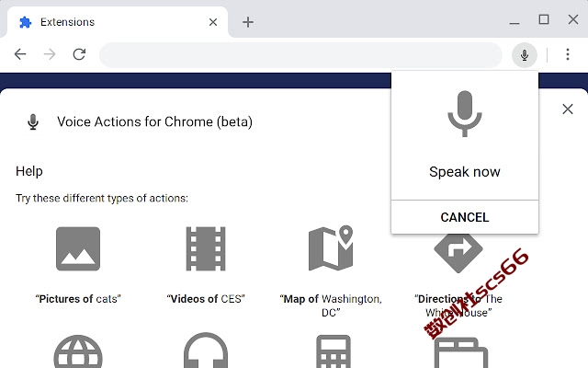Select the Extensions tab
588x368 pixels.
(117, 22)
